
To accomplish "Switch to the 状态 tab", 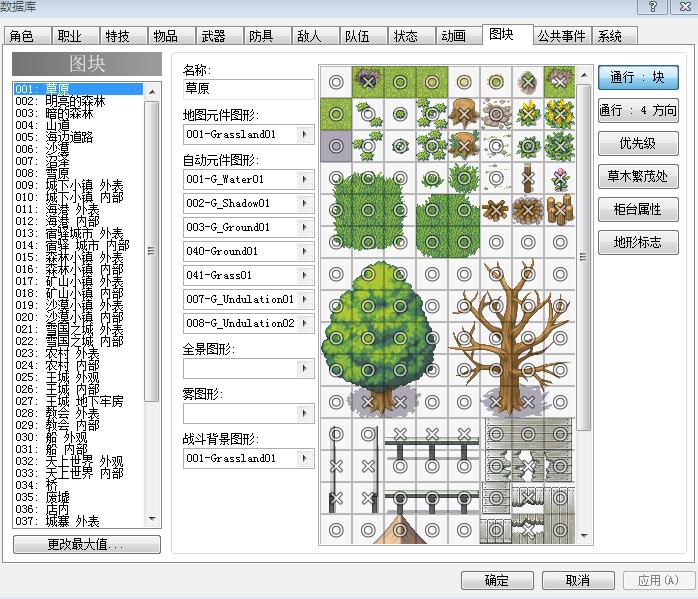I will click(411, 36).
